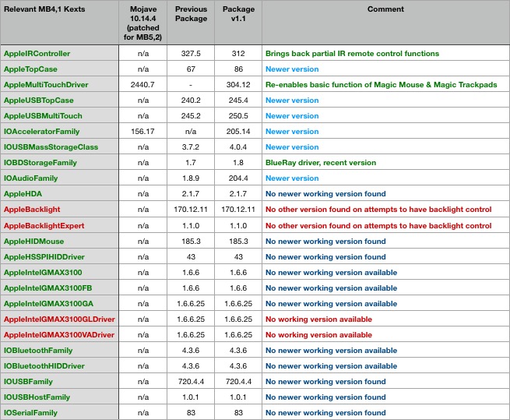Click the IOSerialFamily kext name

30,413
